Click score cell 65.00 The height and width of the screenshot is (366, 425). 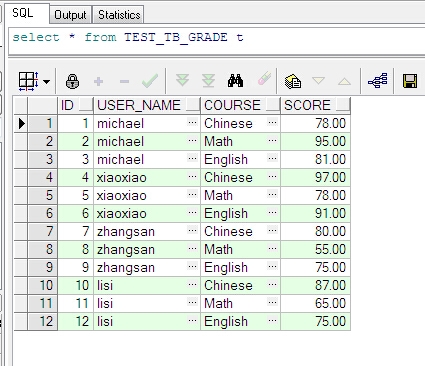click(315, 304)
